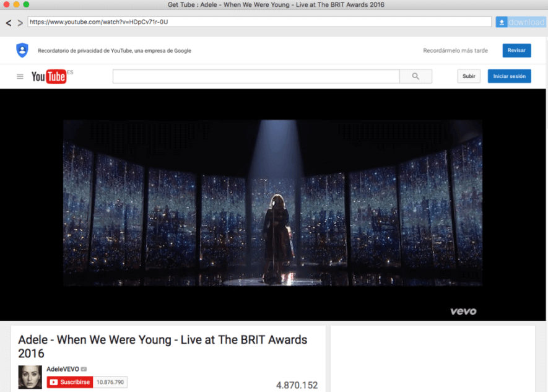This screenshot has height=392, width=548.
Task: Go forward with the right arrow button
Action: coord(20,23)
